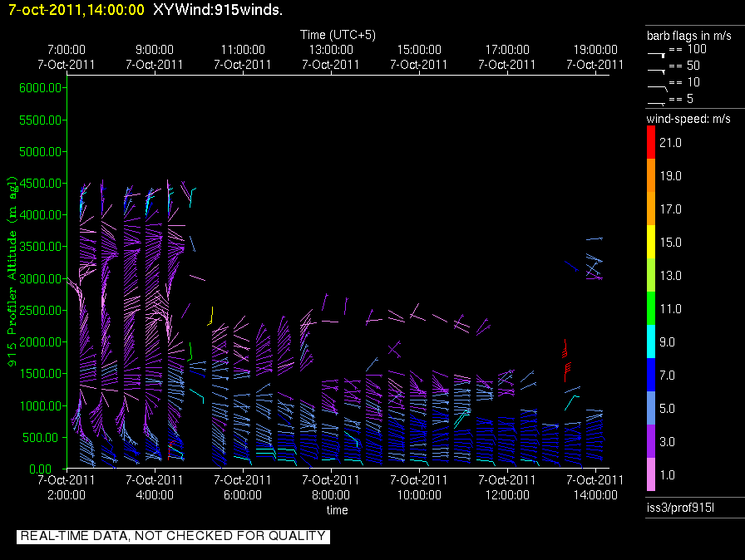Viewport: 745px width, 560px height.
Task: Click the 4:00:00 bottom axis tick label
Action: click(x=155, y=495)
